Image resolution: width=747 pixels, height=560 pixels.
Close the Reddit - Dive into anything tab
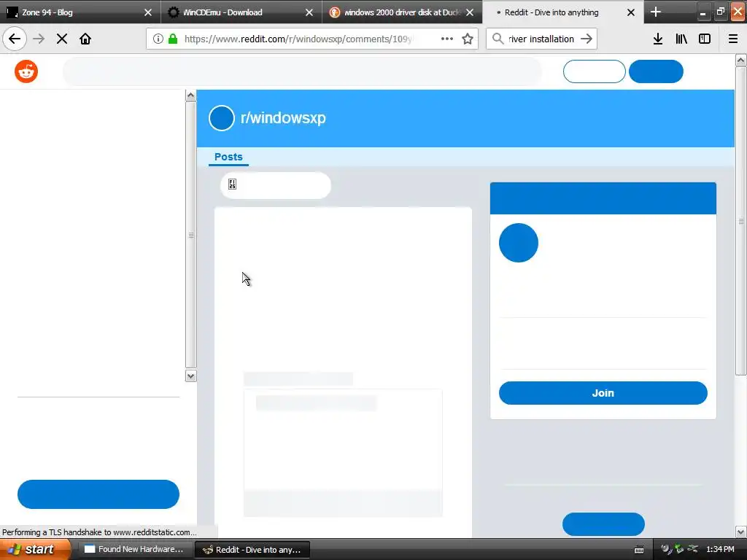(631, 12)
